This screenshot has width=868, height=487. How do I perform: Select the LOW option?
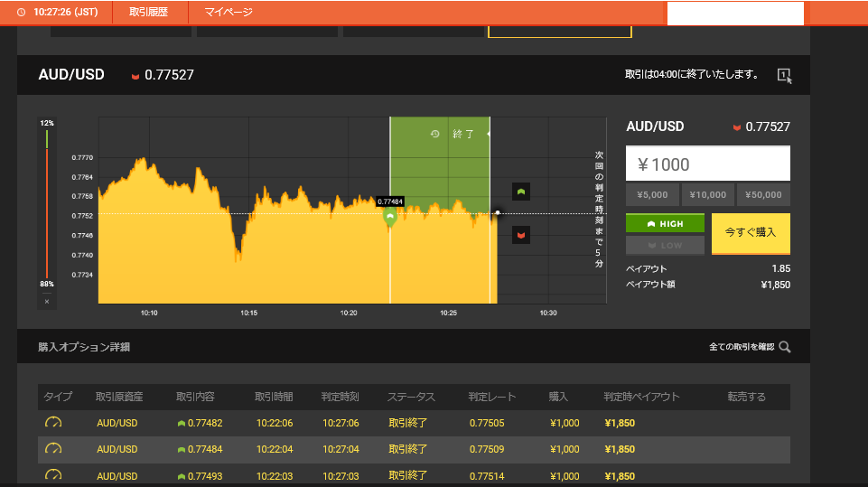click(x=664, y=245)
